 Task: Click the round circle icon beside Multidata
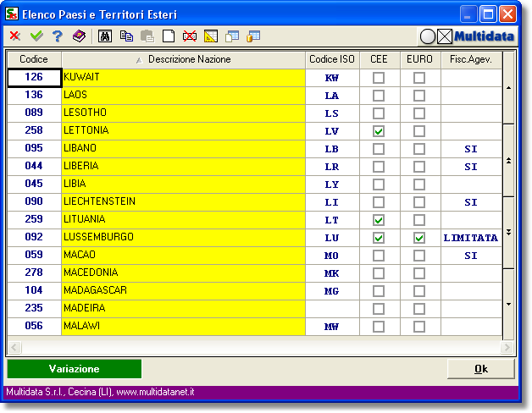pos(428,36)
